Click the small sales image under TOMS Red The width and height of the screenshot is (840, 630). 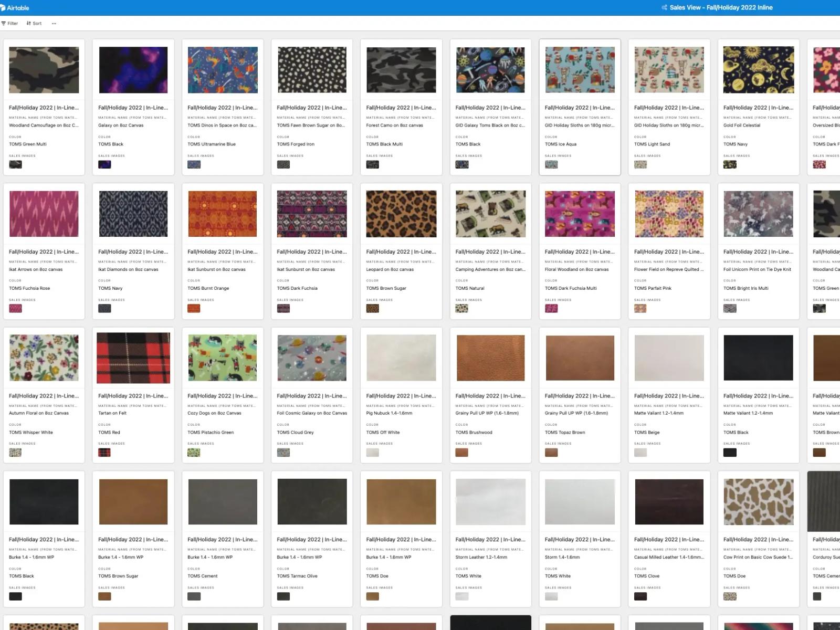pos(105,453)
